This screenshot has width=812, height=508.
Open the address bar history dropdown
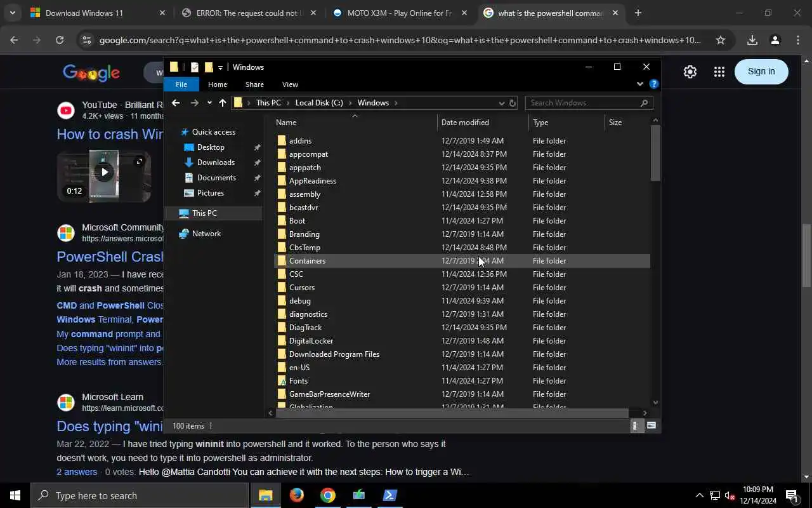point(501,103)
